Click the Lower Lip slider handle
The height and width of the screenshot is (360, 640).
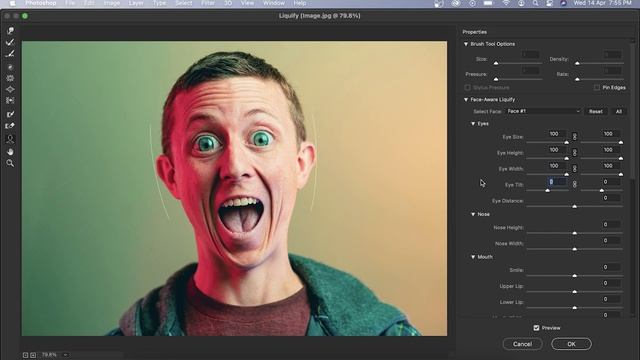pyautogui.click(x=574, y=308)
